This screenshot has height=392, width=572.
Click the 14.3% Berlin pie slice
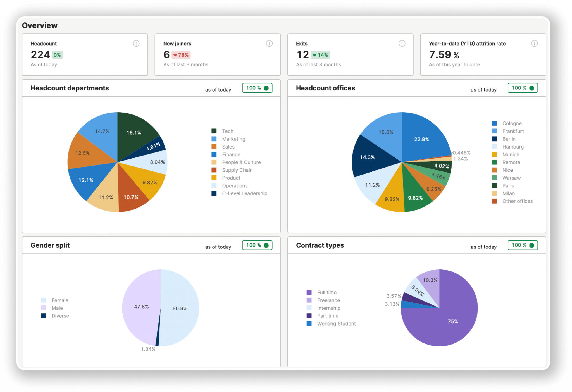[x=367, y=157]
